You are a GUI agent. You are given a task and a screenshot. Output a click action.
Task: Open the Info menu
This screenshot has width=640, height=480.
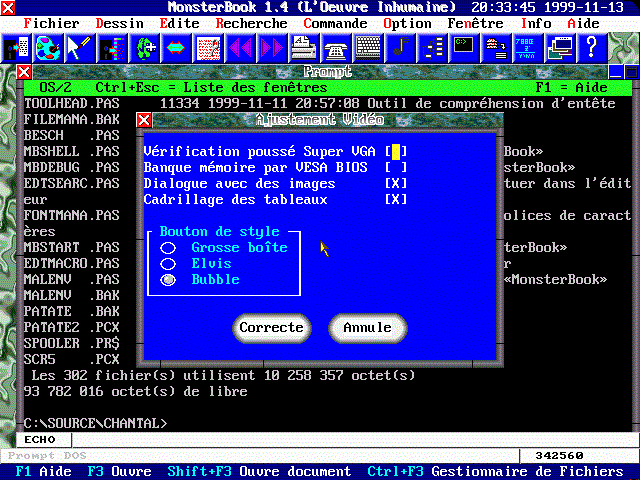(536, 24)
